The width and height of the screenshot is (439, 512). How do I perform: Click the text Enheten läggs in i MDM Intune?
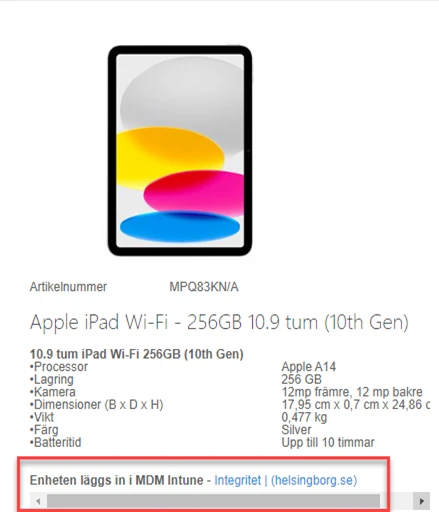tap(117, 480)
